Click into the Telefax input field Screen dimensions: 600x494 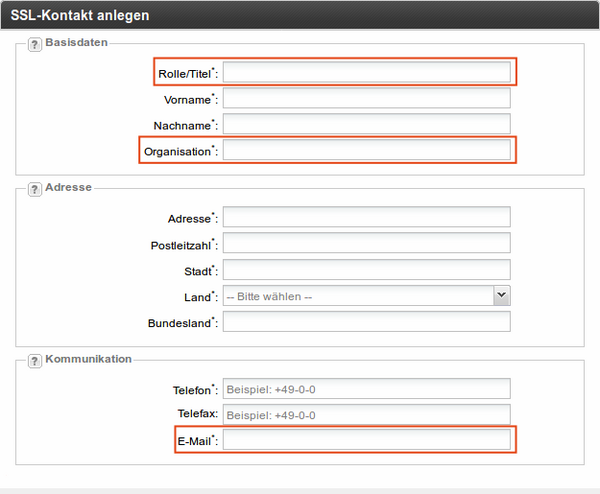tap(367, 414)
